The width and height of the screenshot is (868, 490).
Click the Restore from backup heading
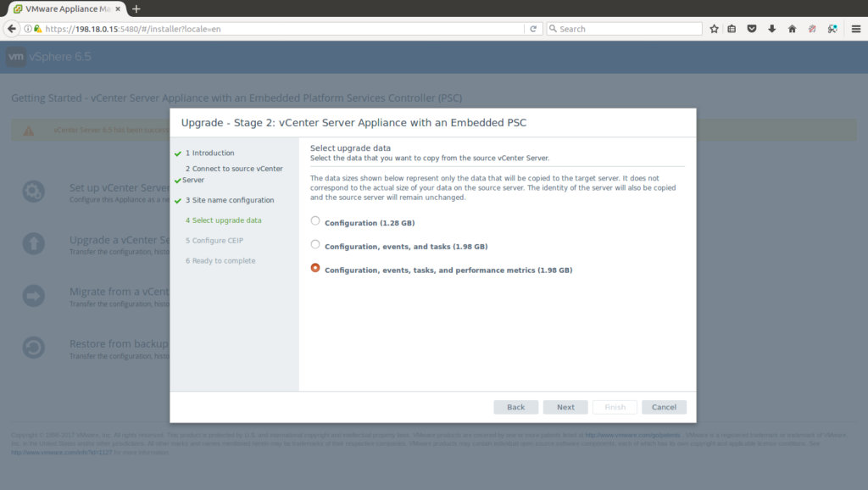(x=119, y=344)
